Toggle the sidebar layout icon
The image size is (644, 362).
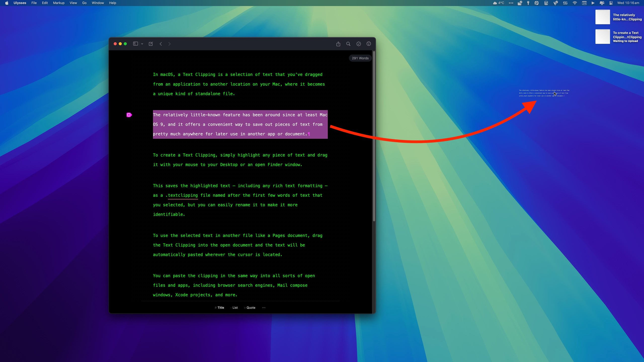[135, 44]
